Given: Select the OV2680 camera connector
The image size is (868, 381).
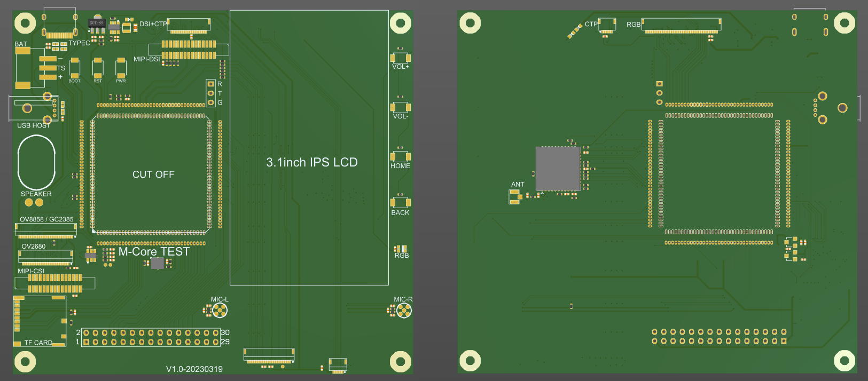Looking at the screenshot, I should (46, 257).
